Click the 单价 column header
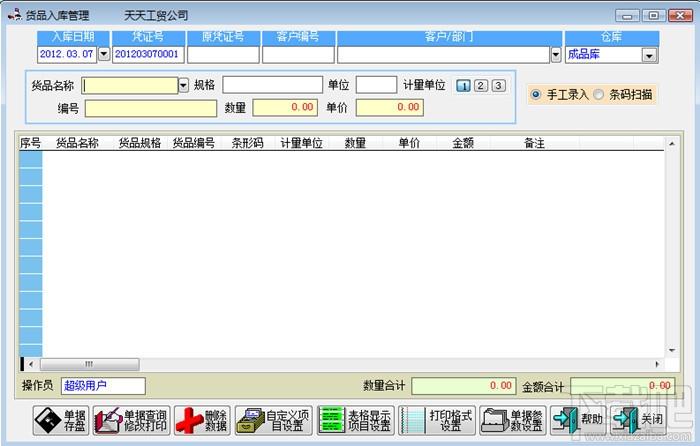Image resolution: width=700 pixels, height=446 pixels. [x=409, y=143]
